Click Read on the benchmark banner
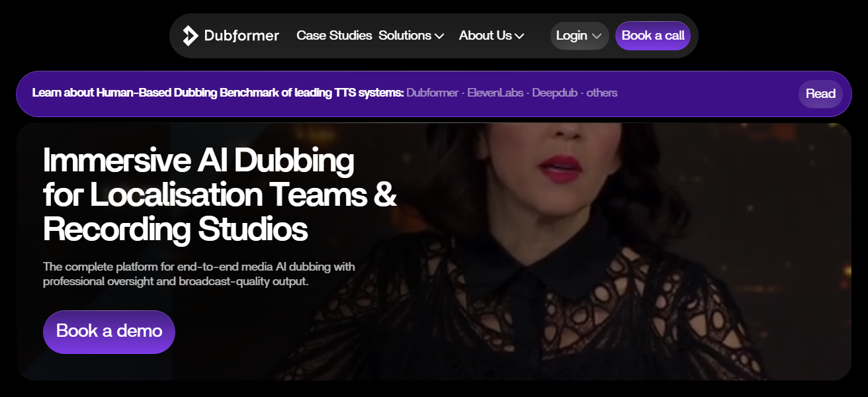868x397 pixels. (820, 93)
